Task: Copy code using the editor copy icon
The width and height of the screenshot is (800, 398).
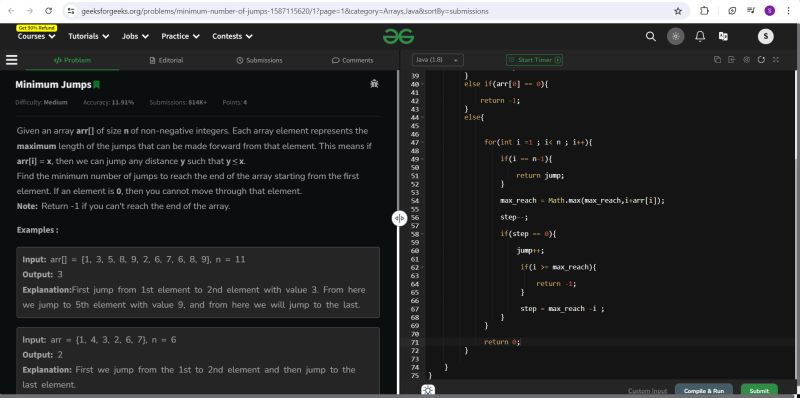Action: [717, 60]
